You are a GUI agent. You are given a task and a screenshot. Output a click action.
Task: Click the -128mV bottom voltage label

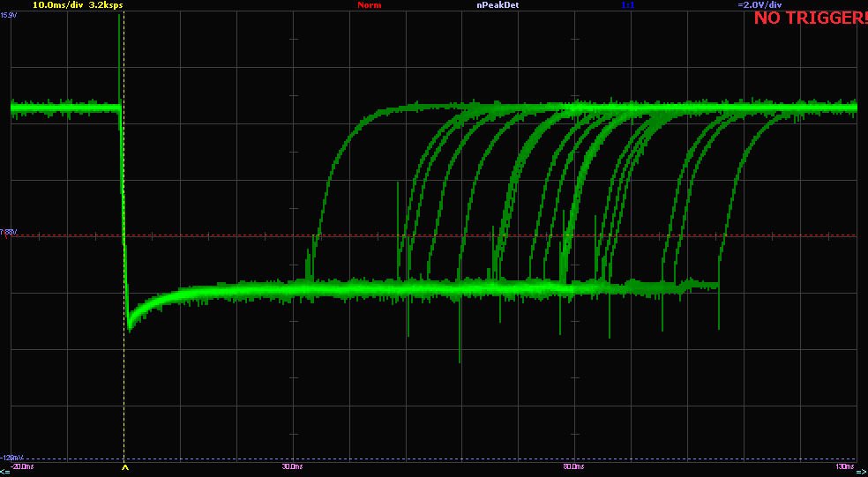click(11, 457)
